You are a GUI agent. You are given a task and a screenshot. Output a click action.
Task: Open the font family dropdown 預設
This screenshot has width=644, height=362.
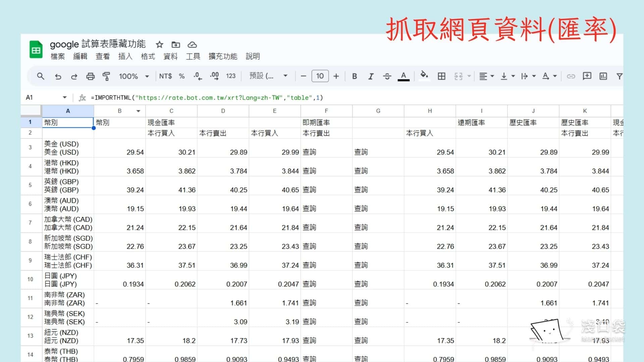[268, 76]
